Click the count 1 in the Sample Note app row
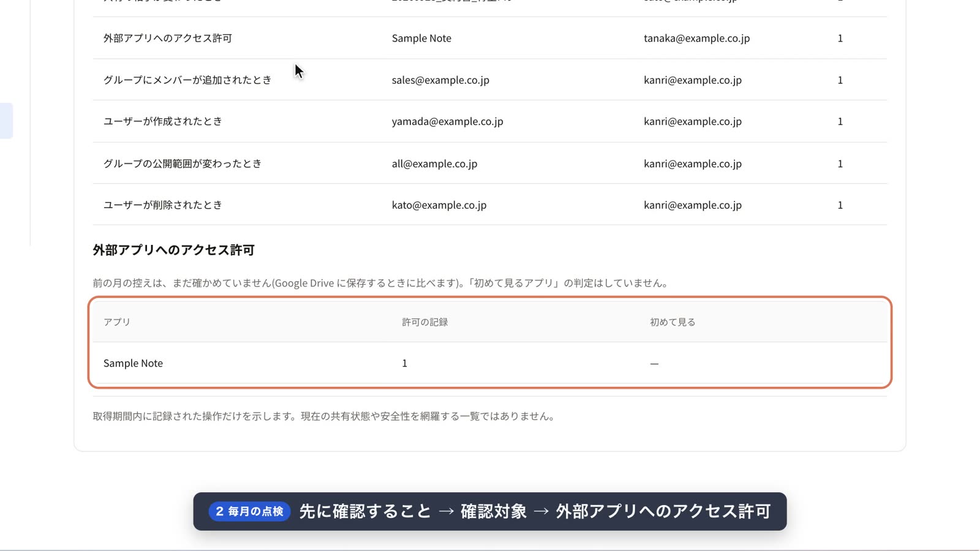This screenshot has width=980, height=551. (x=404, y=363)
